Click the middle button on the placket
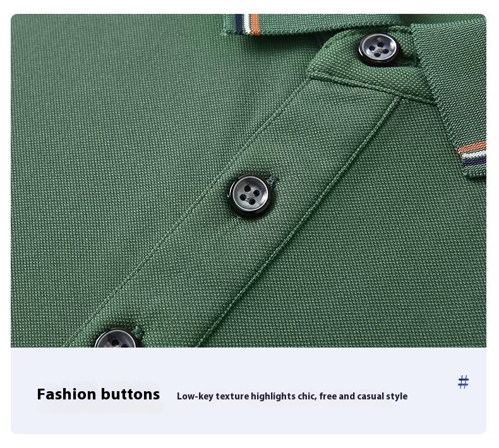 click(249, 195)
